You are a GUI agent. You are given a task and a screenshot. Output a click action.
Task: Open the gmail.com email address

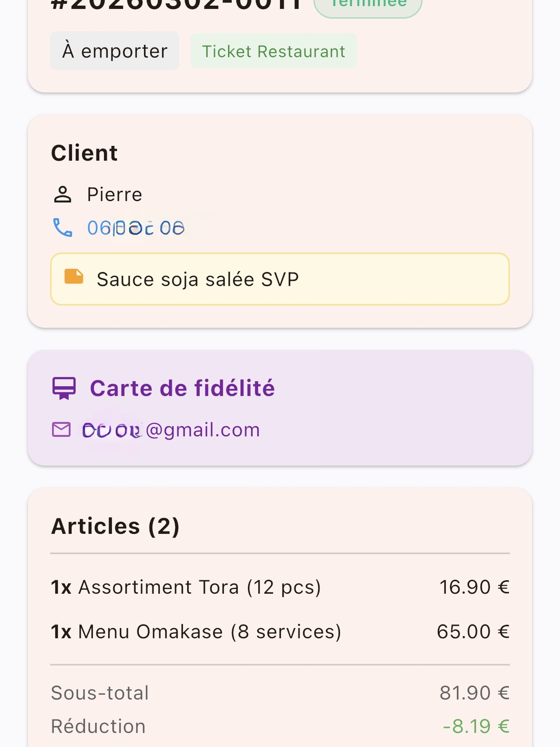click(x=171, y=430)
